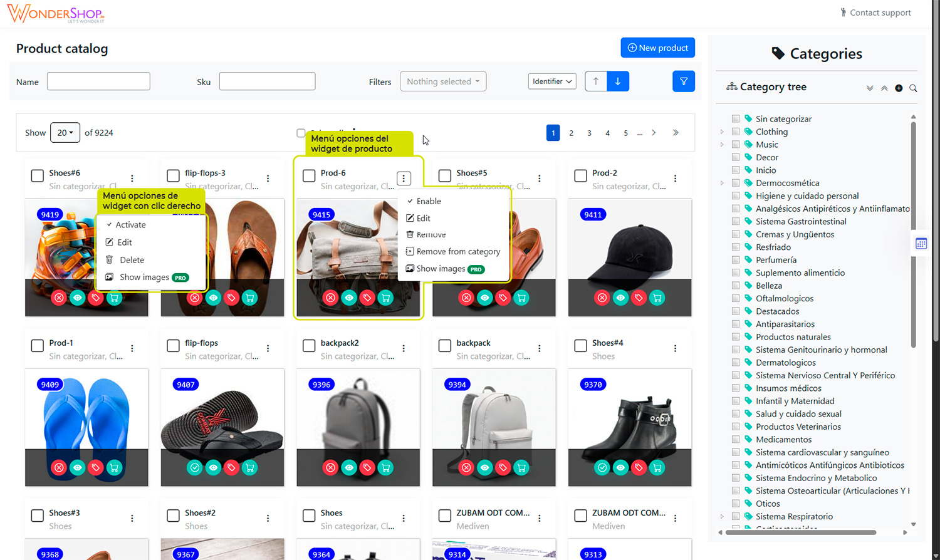This screenshot has height=560, width=940.
Task: Click the red disable icon on Prod-2
Action: pos(602,298)
